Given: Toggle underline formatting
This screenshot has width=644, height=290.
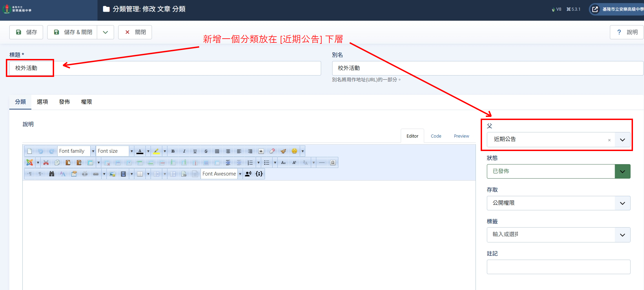Looking at the screenshot, I should [195, 151].
